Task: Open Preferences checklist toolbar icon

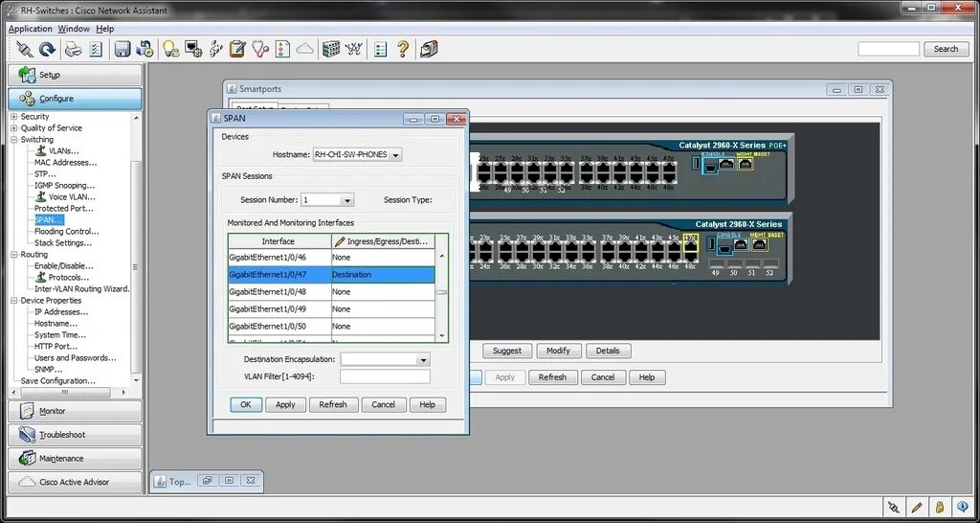Action: [96, 49]
